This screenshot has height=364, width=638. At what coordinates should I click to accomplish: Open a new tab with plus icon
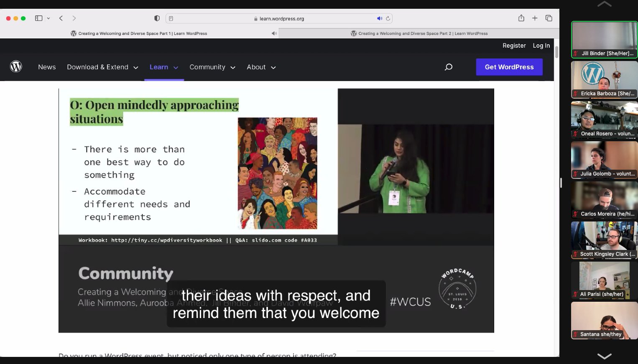pos(535,18)
